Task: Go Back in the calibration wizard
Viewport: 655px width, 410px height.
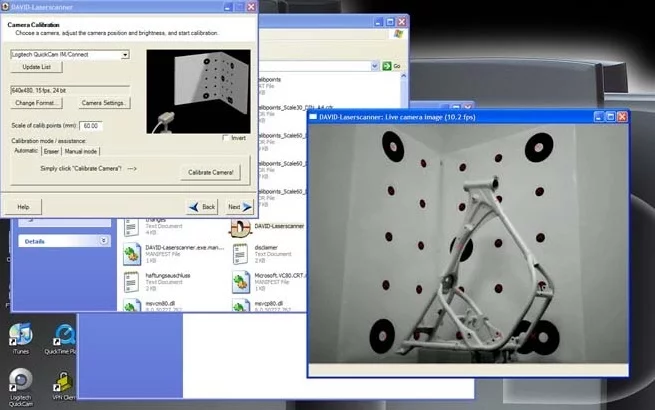Action: 202,207
